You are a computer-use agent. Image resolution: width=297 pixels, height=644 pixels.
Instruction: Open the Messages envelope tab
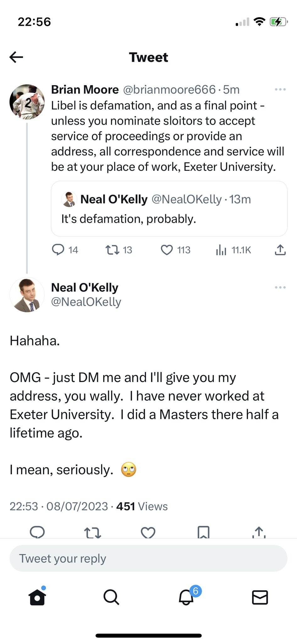coord(260,597)
